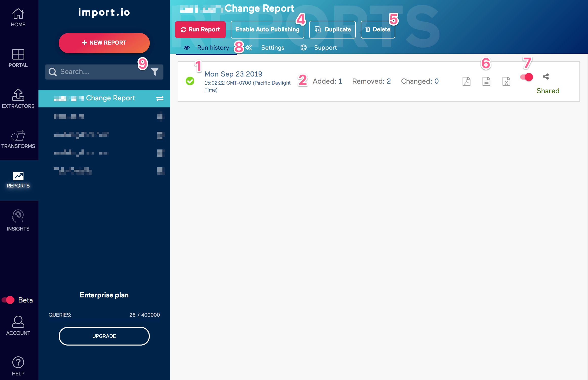
Task: Download the run results as PDF
Action: (x=466, y=81)
